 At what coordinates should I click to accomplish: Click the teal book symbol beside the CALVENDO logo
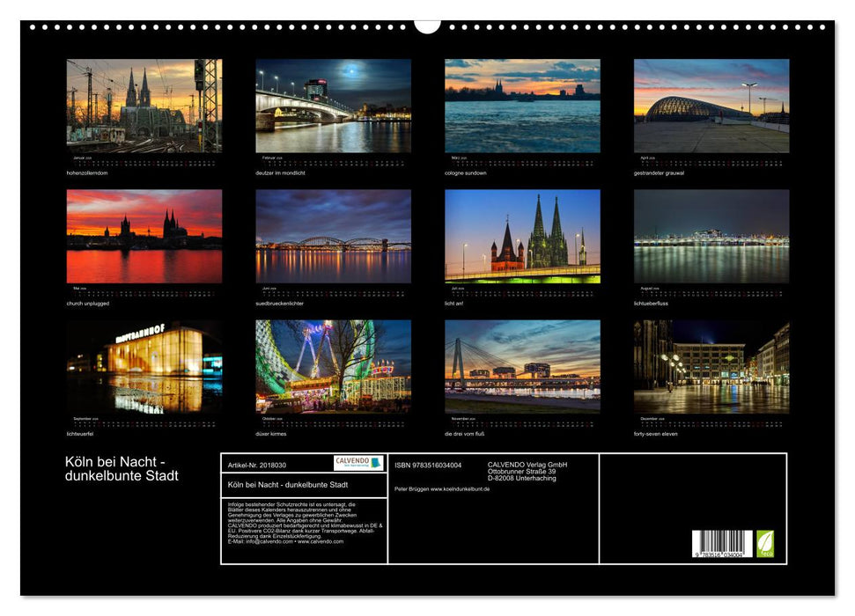point(375,463)
